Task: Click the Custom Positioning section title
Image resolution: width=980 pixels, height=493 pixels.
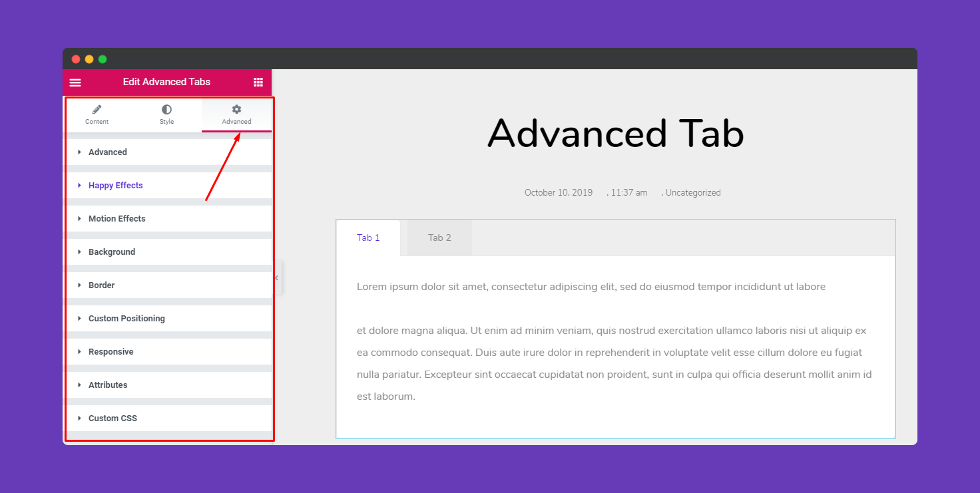Action: tap(126, 319)
